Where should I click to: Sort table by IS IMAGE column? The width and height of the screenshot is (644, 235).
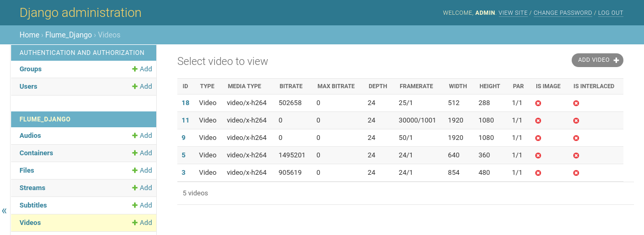pos(548,86)
